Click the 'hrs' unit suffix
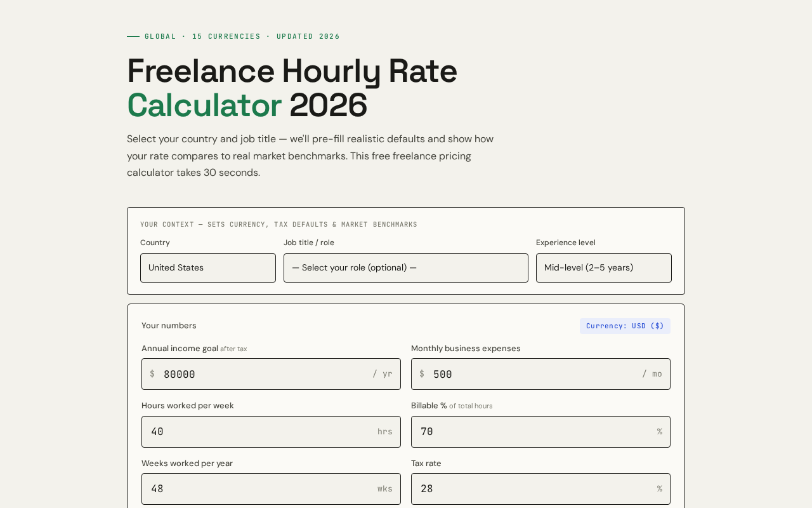The image size is (812, 508). point(385,432)
